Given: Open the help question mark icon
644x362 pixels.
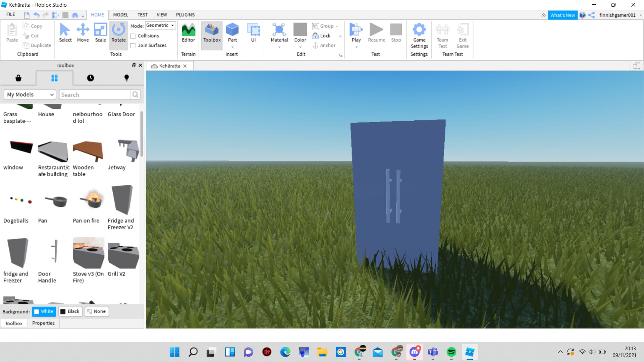Looking at the screenshot, I should pyautogui.click(x=582, y=15).
